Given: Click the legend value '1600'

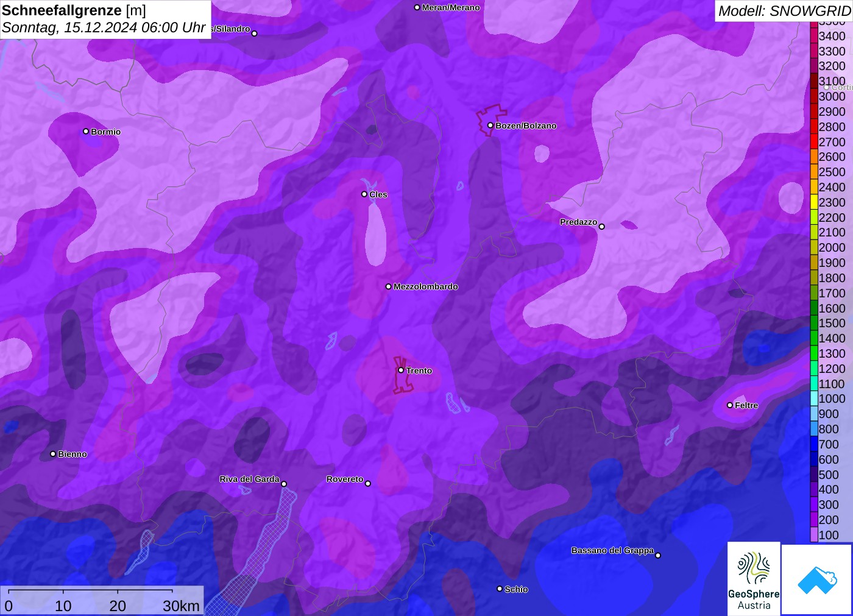Looking at the screenshot, I should [832, 308].
